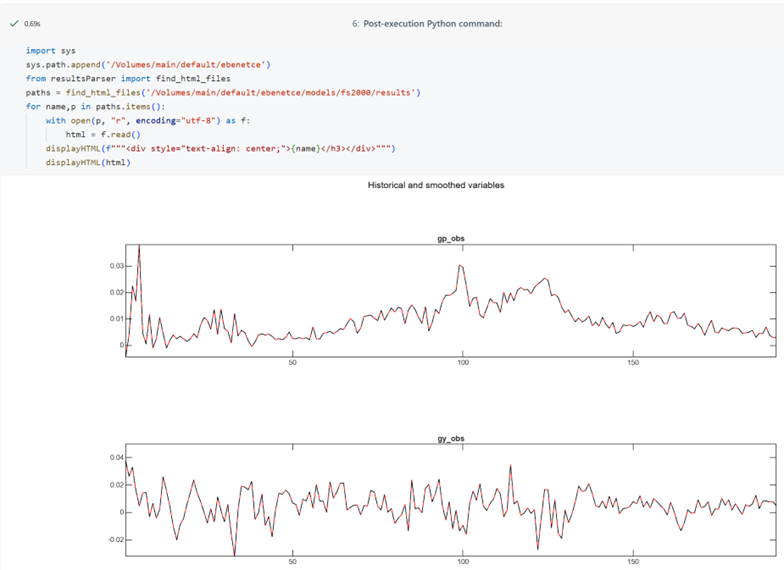Viewport: 784px width, 570px height.
Task: Click the 'import sys' code line
Action: (50, 50)
